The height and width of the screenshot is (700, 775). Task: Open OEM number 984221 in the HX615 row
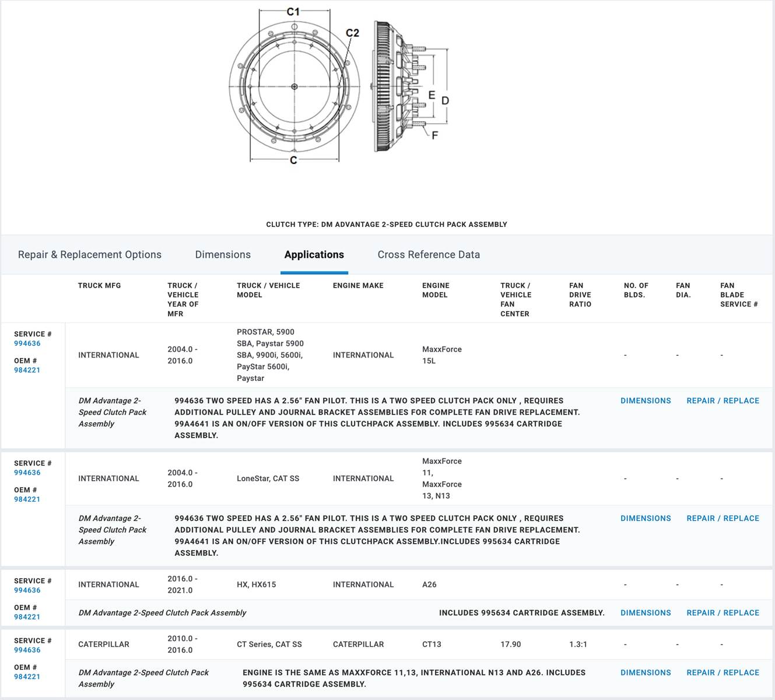[27, 617]
